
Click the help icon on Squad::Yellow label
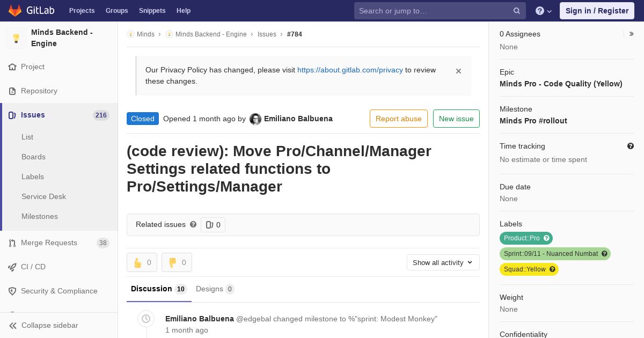[x=553, y=269]
